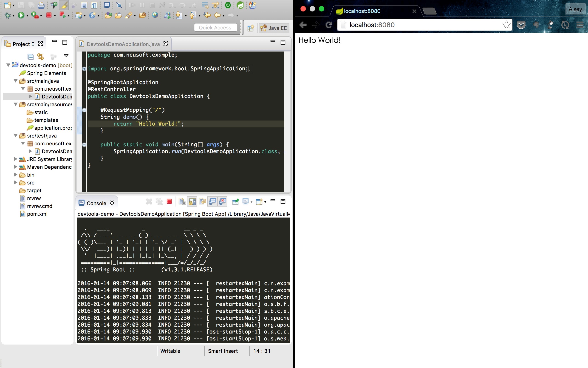Expand the bin folder
Screen dimensions: 588x368
15,175
